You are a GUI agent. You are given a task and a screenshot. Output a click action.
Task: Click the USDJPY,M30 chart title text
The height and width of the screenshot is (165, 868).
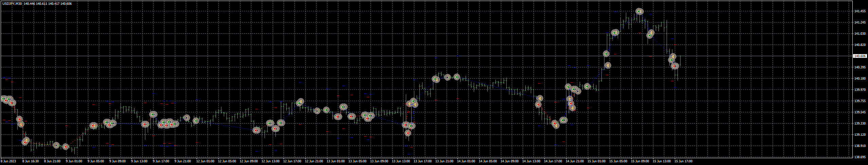[x=12, y=3]
